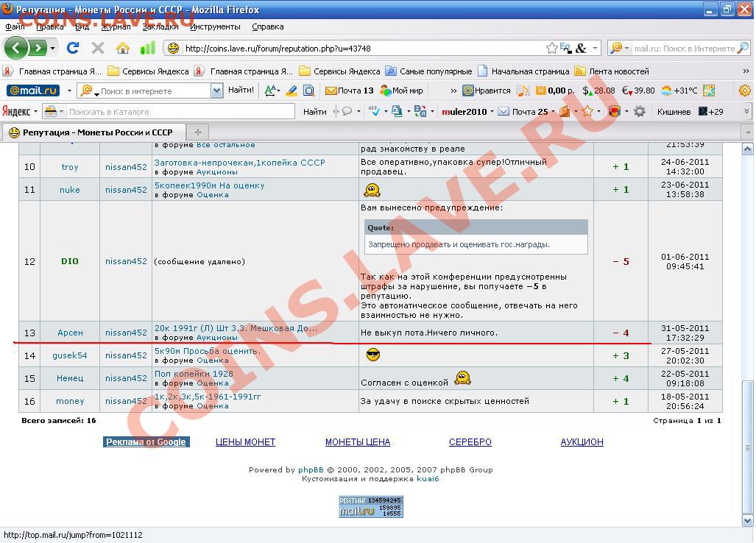The image size is (756, 543).
Task: Expand the navigation history dropdown arrow
Action: pyautogui.click(x=52, y=49)
